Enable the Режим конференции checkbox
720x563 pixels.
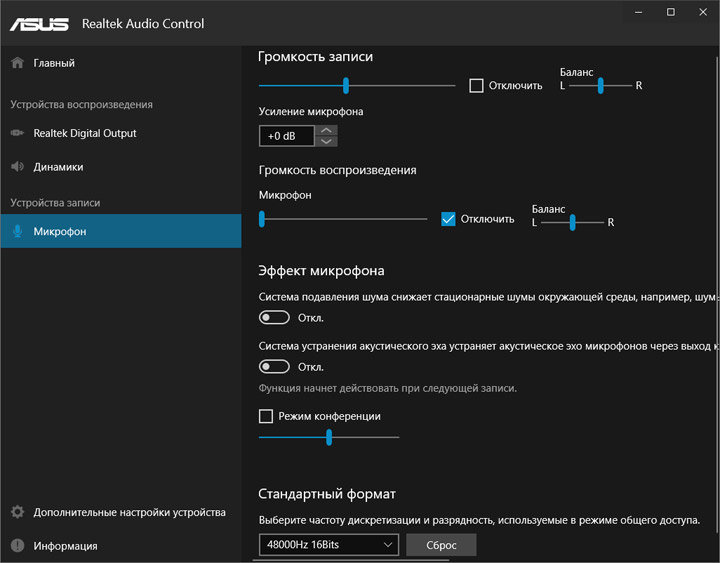pos(266,416)
